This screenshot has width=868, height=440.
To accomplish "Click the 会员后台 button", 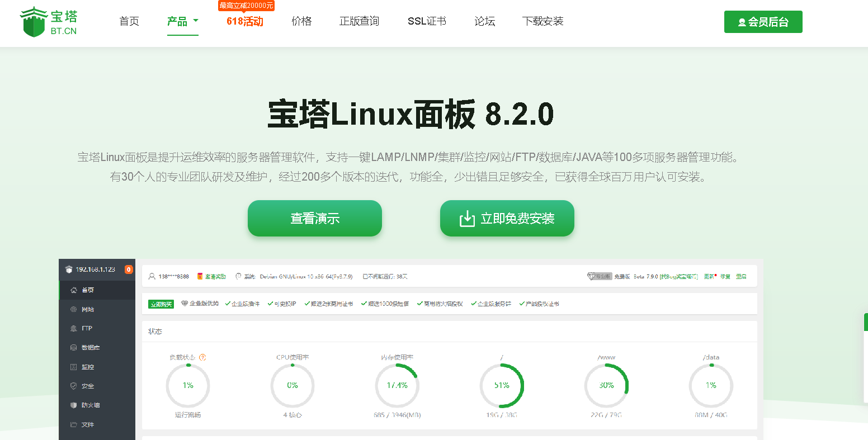I will point(763,22).
